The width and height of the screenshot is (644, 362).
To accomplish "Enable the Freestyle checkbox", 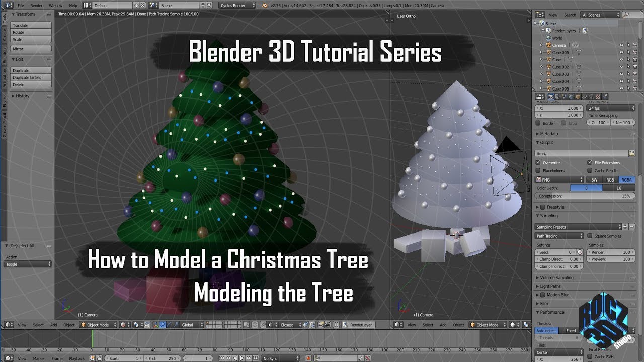I will 543,207.
